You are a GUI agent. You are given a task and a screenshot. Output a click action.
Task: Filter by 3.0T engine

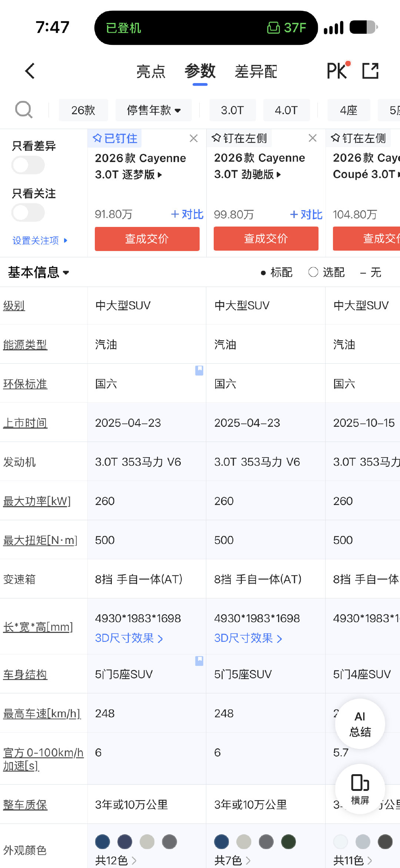click(233, 110)
